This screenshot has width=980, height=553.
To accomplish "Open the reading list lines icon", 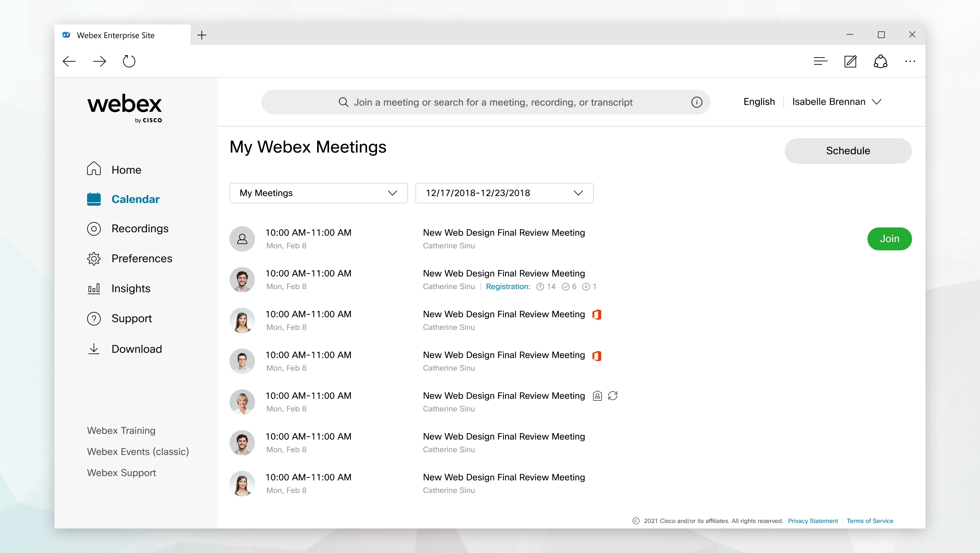I will 820,61.
